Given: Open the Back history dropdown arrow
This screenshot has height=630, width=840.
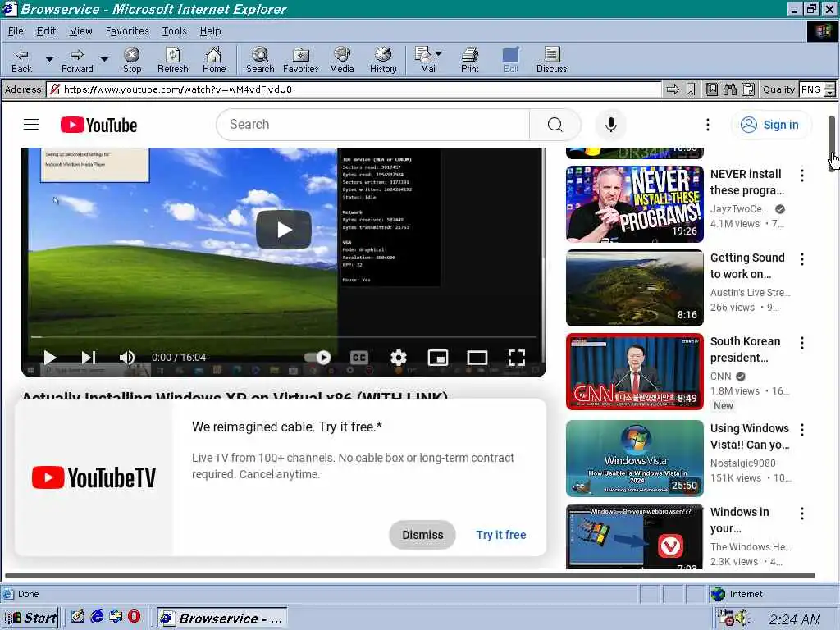Looking at the screenshot, I should coord(49,59).
